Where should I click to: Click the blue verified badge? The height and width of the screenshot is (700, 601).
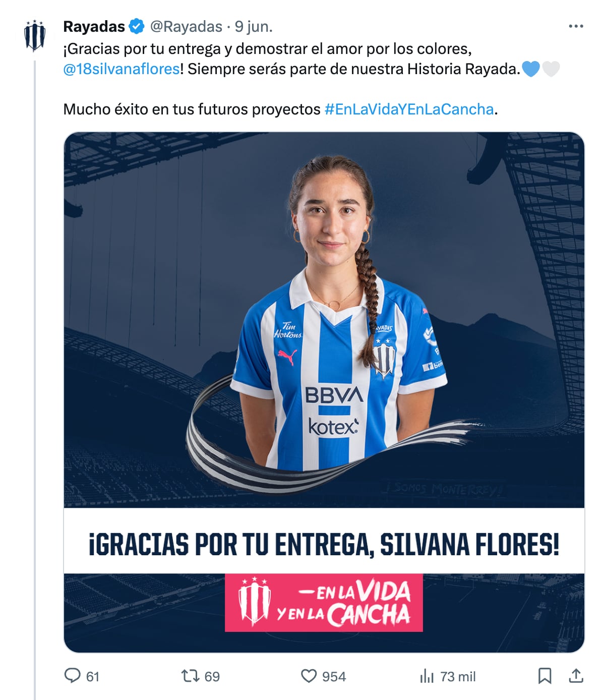[x=137, y=26]
